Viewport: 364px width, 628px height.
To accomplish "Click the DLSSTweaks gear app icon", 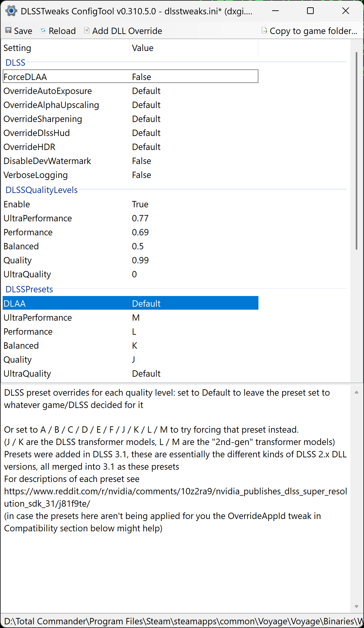I will coord(11,11).
